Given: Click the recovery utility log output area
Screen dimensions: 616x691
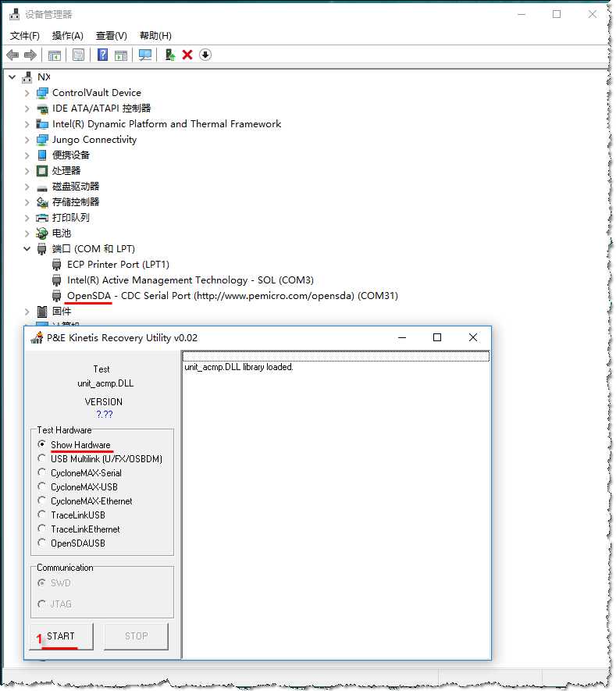Looking at the screenshot, I should coord(336,504).
